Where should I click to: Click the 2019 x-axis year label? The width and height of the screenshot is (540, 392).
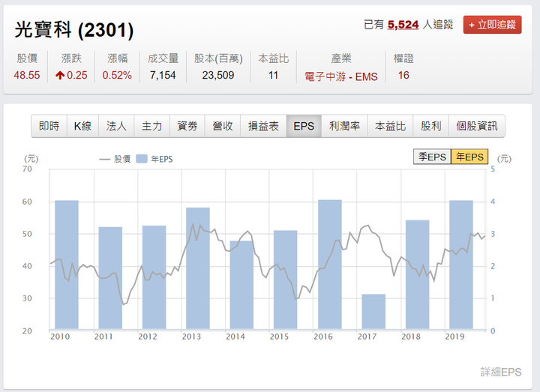(x=454, y=337)
